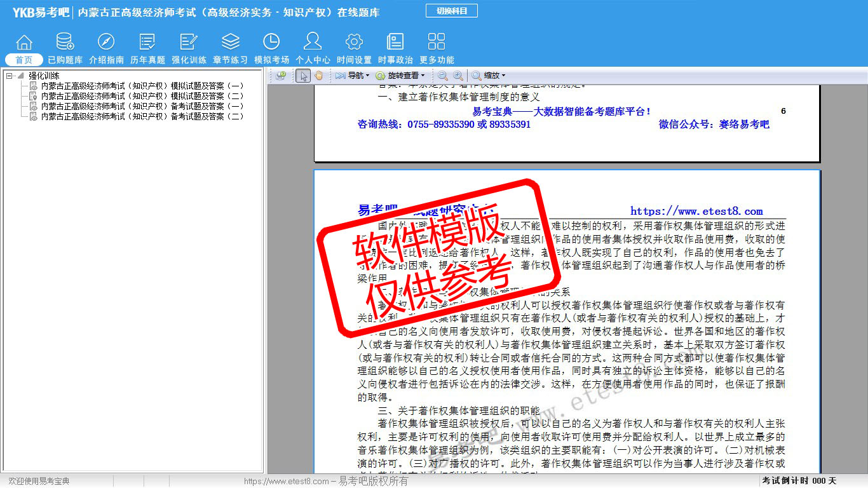
Task: Open the 导航 navigation dropdown
Action: coord(352,76)
